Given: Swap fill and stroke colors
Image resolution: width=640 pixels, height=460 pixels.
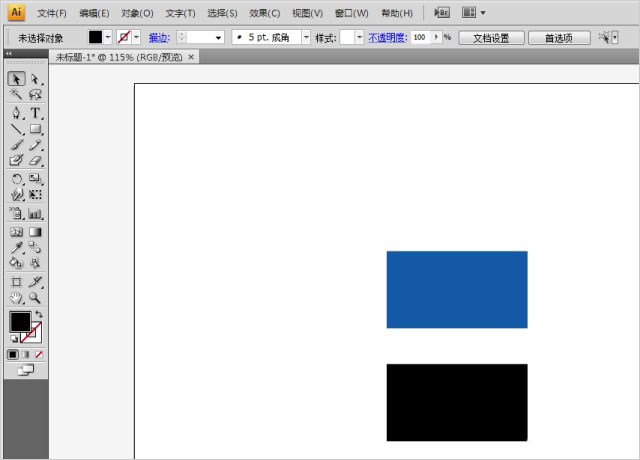Looking at the screenshot, I should (x=39, y=315).
